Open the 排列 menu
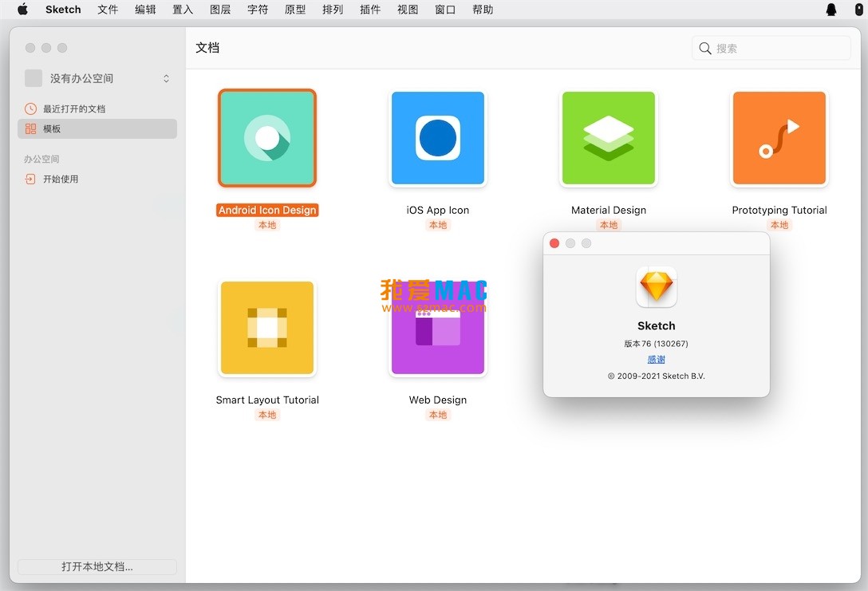 tap(333, 10)
